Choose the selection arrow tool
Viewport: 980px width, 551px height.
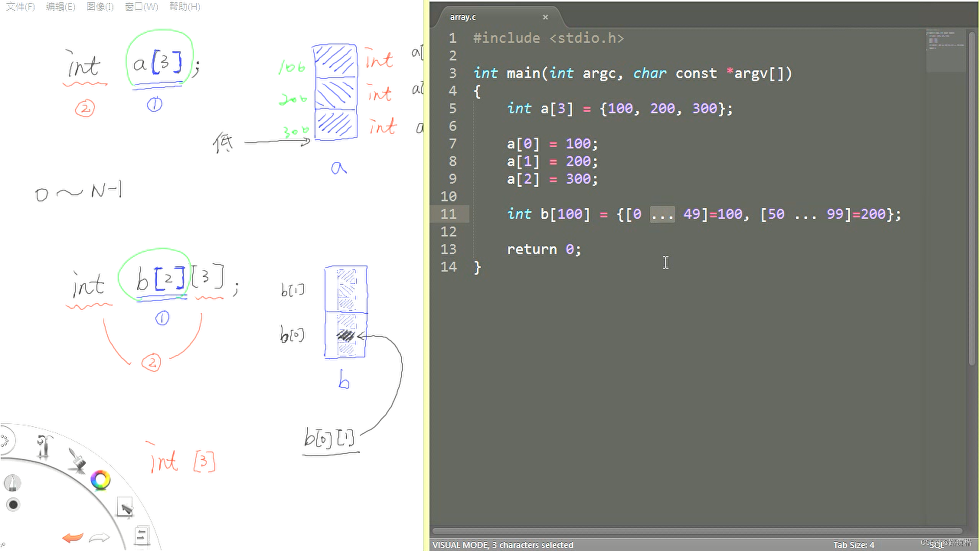(125, 508)
